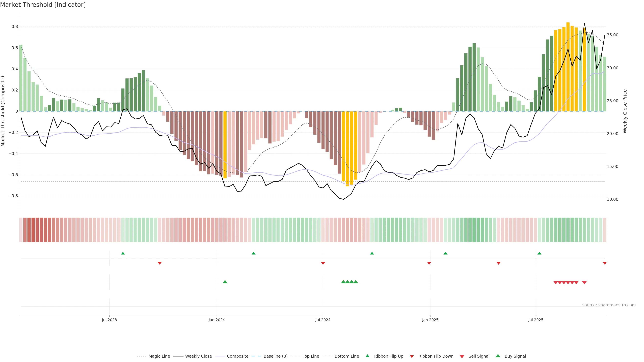This screenshot has width=644, height=362.
Task: Click the Buy Signal legend triangle icon
Action: 498,356
